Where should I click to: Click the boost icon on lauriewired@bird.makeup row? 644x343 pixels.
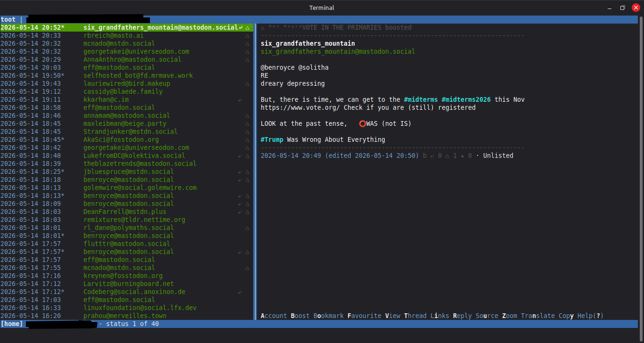pyautogui.click(x=248, y=83)
